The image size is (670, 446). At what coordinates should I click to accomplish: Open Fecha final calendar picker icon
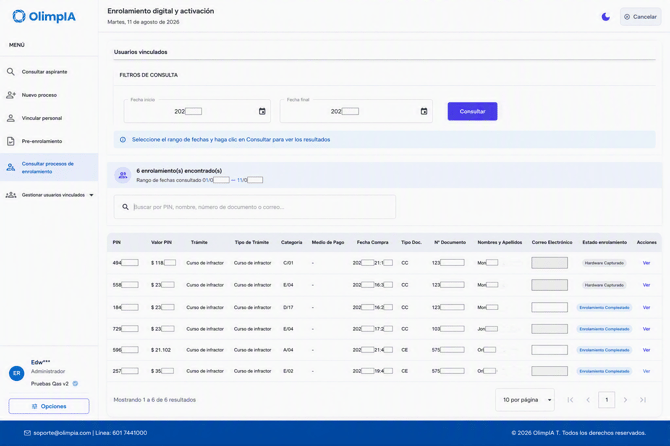(x=423, y=111)
